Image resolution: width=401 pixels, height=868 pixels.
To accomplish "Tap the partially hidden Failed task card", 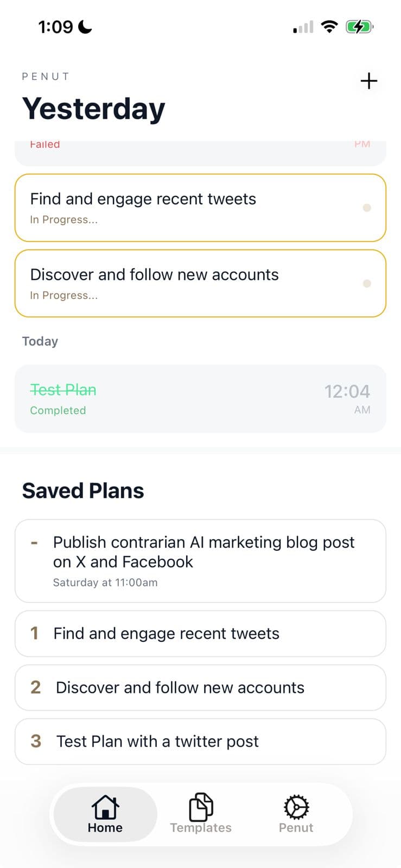I will pyautogui.click(x=200, y=152).
